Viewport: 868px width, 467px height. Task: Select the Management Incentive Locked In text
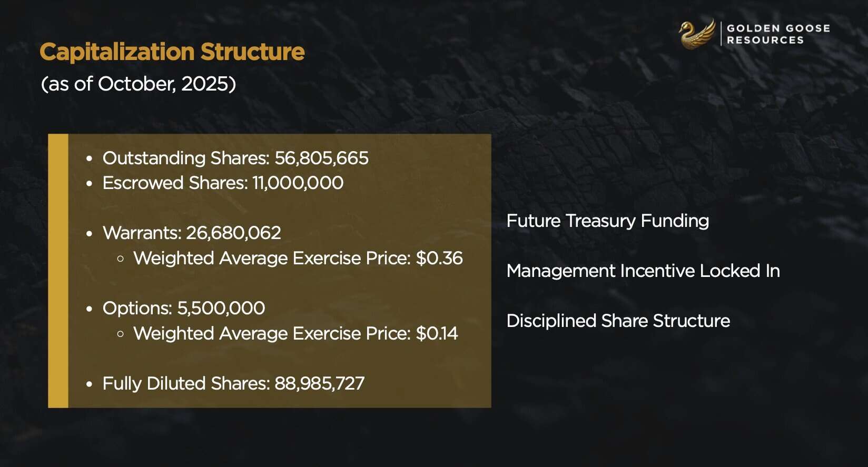click(643, 271)
